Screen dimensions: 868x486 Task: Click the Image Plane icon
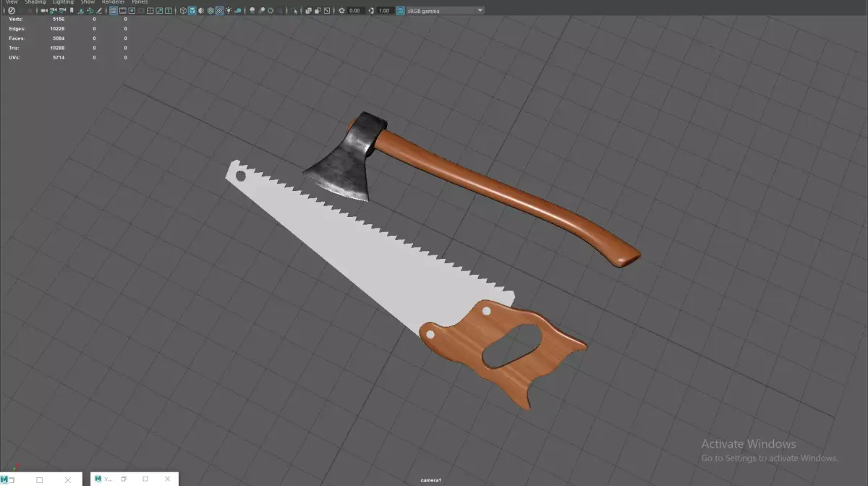tap(80, 11)
